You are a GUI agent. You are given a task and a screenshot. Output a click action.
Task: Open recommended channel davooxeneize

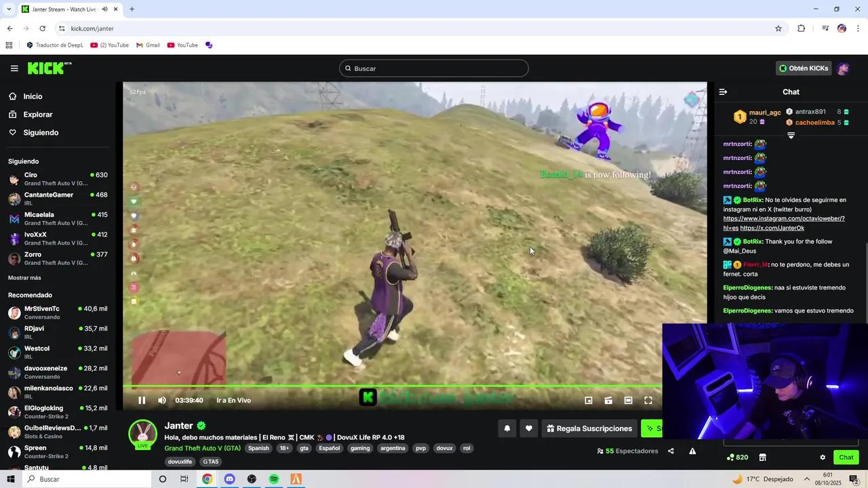point(58,372)
